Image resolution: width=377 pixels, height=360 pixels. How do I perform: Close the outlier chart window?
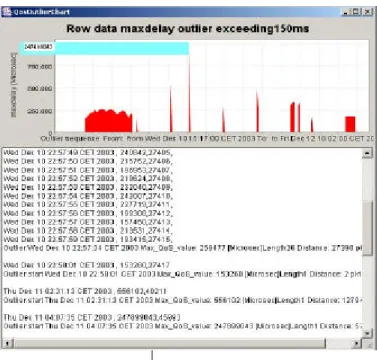click(x=367, y=12)
